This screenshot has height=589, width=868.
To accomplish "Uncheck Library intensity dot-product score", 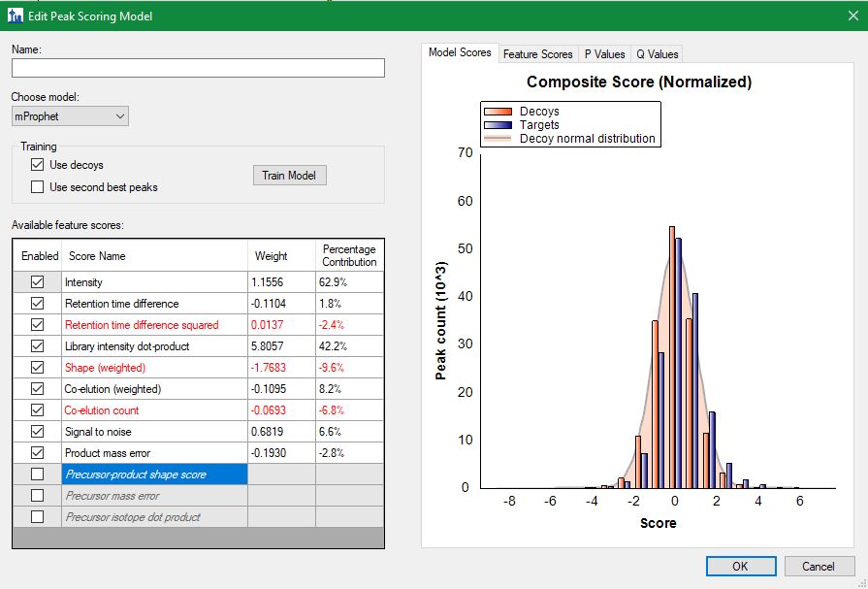I will (x=38, y=346).
